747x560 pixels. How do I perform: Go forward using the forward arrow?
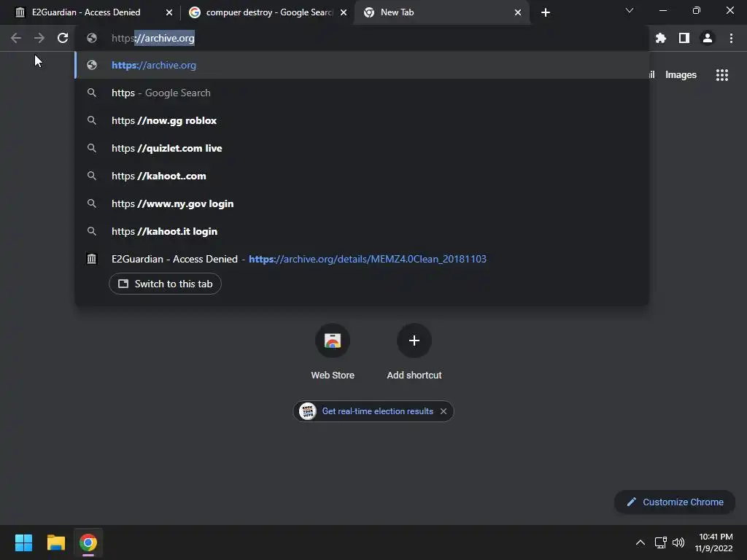(x=39, y=38)
